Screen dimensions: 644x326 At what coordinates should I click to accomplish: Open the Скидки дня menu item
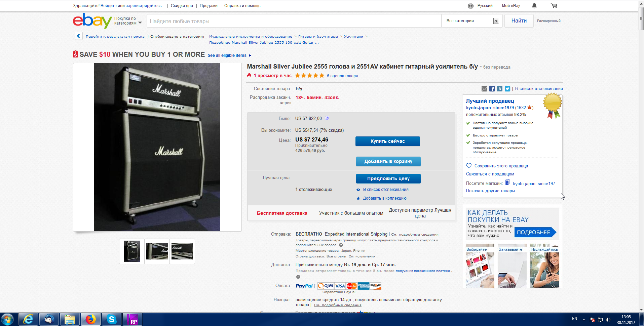182,6
